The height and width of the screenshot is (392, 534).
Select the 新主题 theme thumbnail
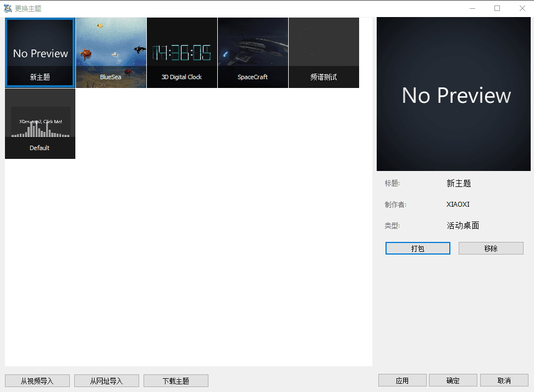40,53
